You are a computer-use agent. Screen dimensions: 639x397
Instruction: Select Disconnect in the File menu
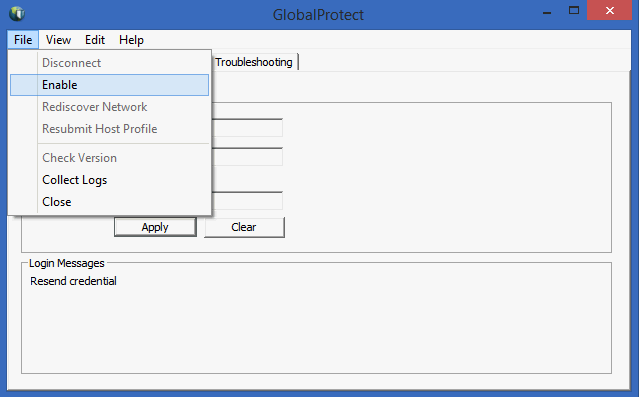(x=109, y=63)
